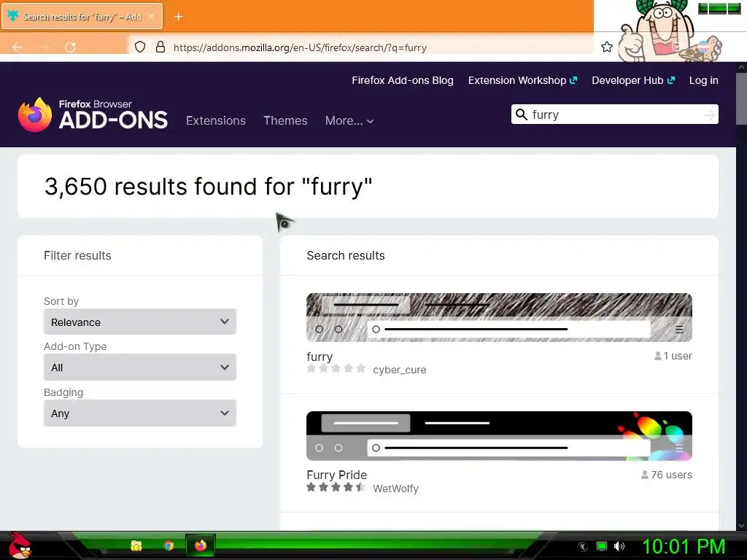Focus the add-ons search field containing 'furry'

point(614,114)
